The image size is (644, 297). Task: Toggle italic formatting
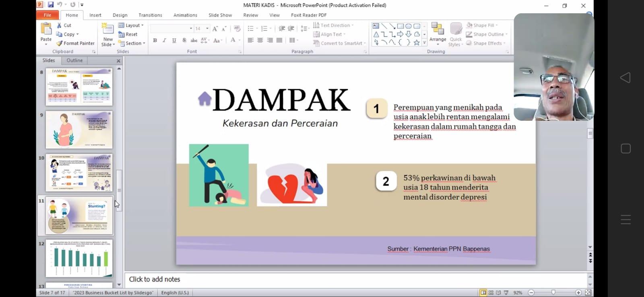coord(164,40)
